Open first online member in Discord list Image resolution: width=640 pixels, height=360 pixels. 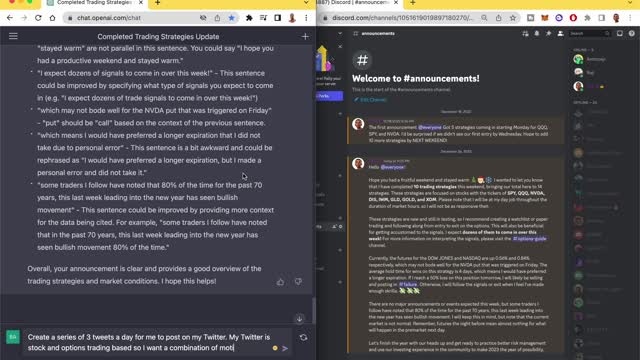pyautogui.click(x=578, y=60)
